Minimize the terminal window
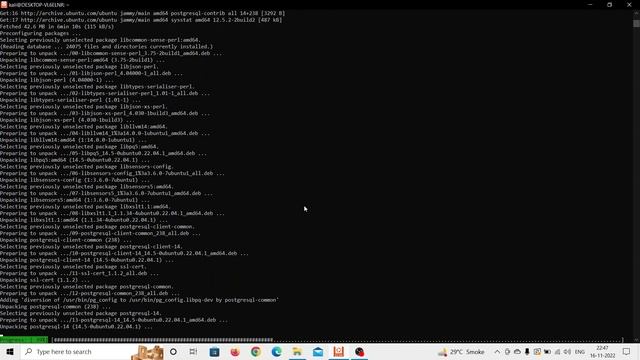640x360 pixels. 590,4
